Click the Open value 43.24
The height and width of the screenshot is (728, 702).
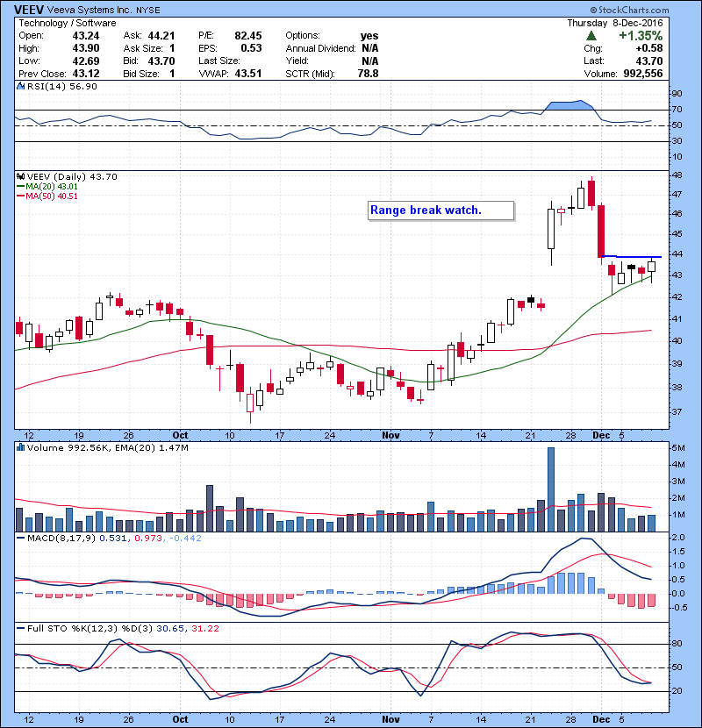tap(86, 36)
